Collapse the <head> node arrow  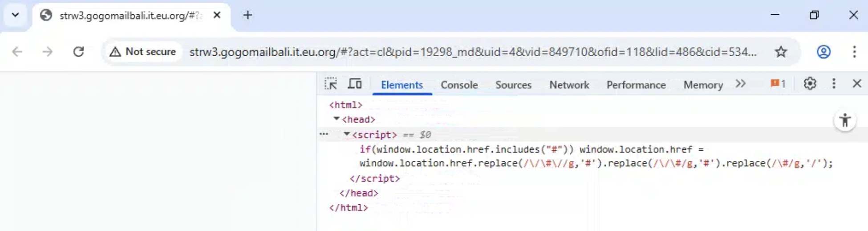click(x=337, y=119)
